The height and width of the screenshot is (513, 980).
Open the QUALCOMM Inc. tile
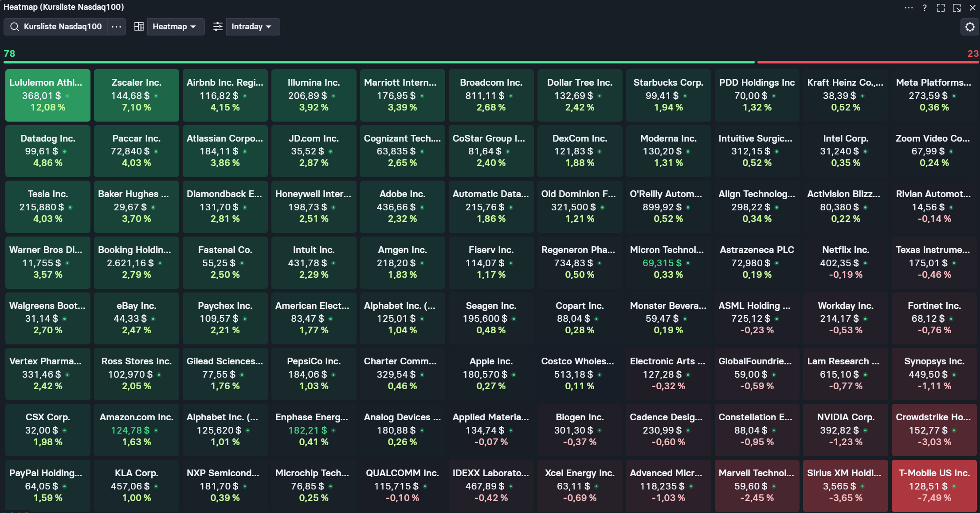[x=403, y=486]
